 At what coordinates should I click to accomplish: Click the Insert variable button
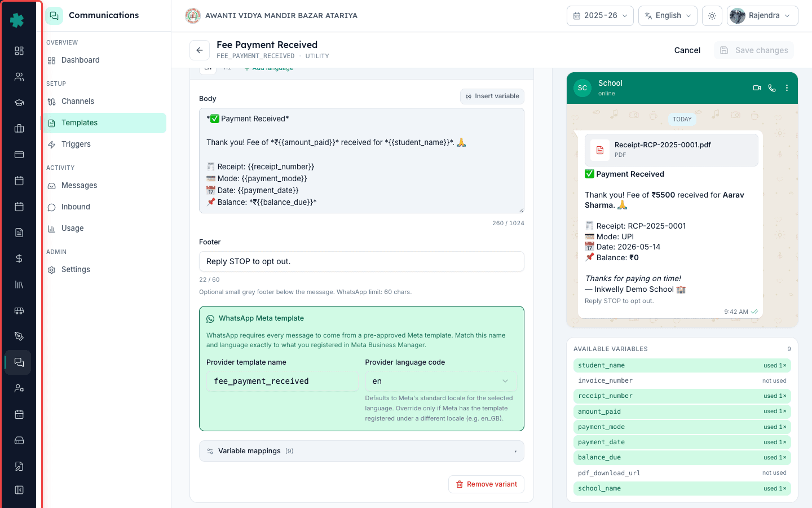point(492,97)
